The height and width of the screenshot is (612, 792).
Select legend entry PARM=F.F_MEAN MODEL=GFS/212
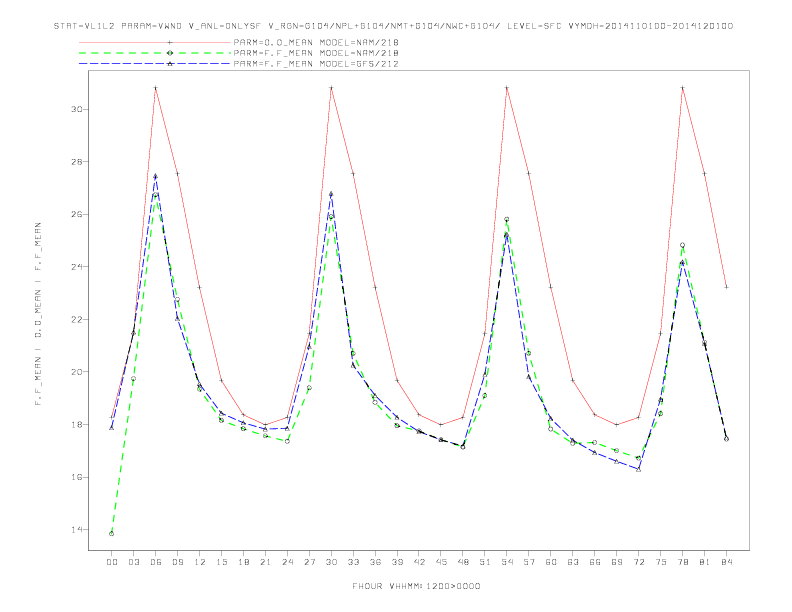coord(316,64)
